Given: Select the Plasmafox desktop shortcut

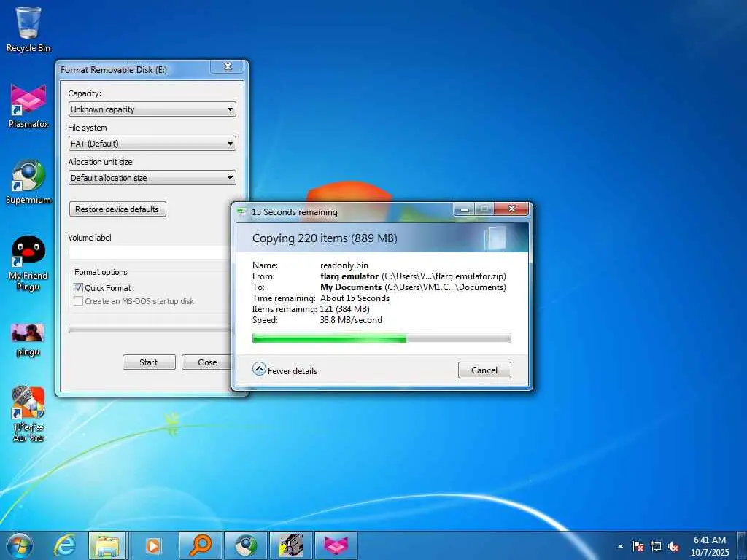Looking at the screenshot, I should click(28, 106).
